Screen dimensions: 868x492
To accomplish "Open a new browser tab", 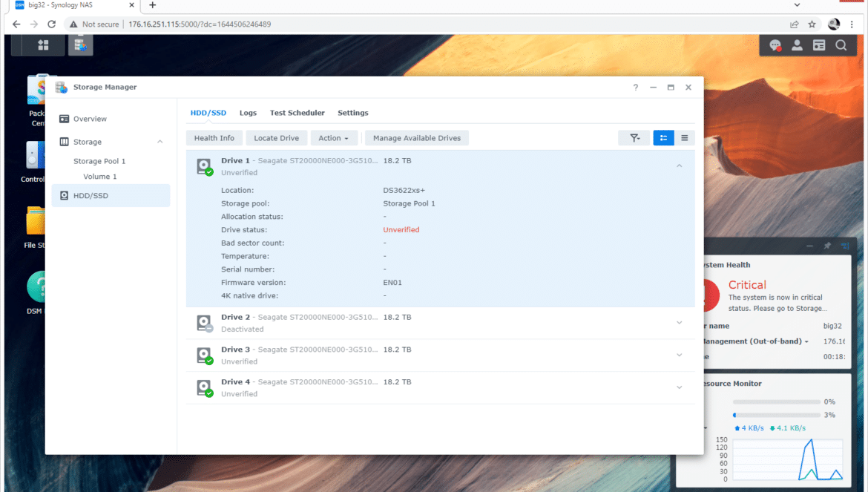I will click(x=152, y=5).
